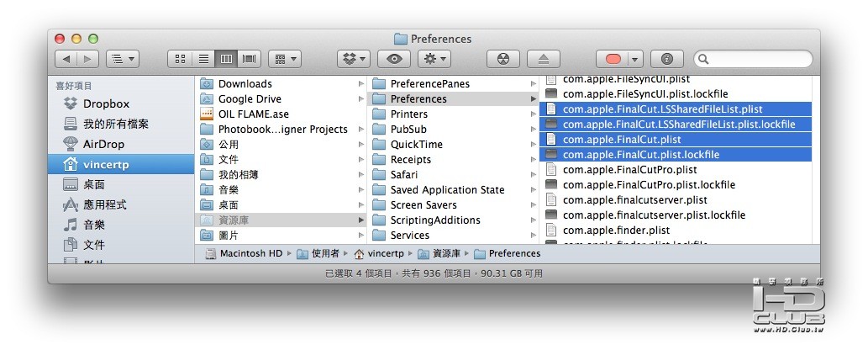Screen dimensions: 868x350
Task: Go back with the left arrow button
Action: click(66, 59)
